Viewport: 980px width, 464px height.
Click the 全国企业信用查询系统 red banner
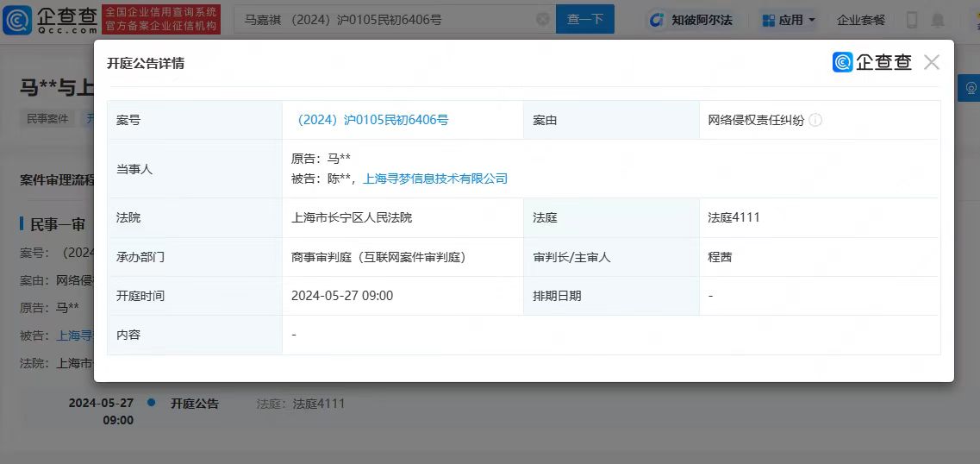click(x=161, y=19)
